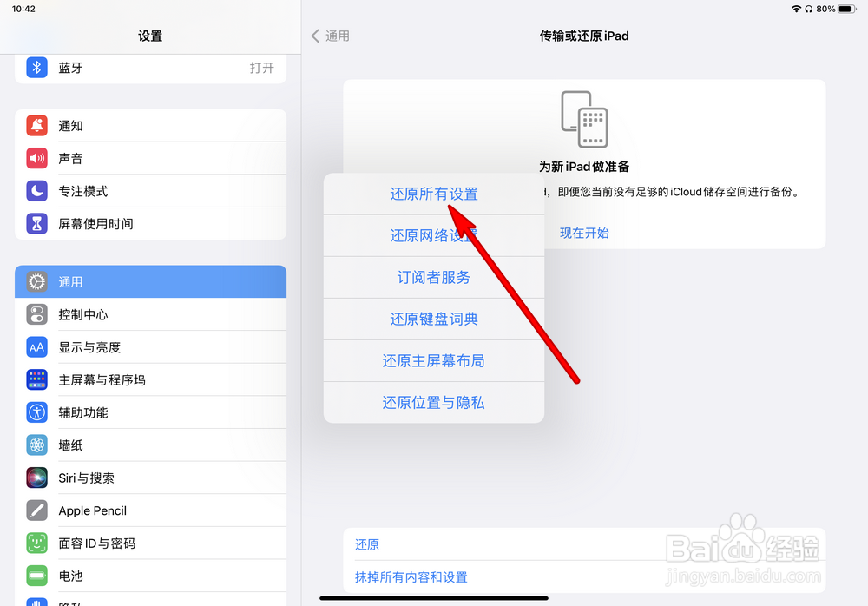The height and width of the screenshot is (606, 868).
Task: Open the 通知 settings row
Action: tap(150, 126)
